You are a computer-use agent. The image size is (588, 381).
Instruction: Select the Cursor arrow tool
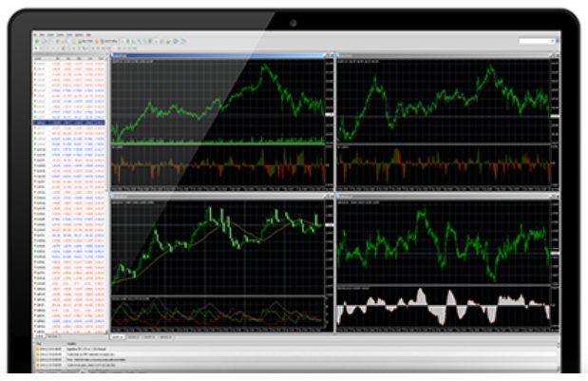[x=36, y=48]
